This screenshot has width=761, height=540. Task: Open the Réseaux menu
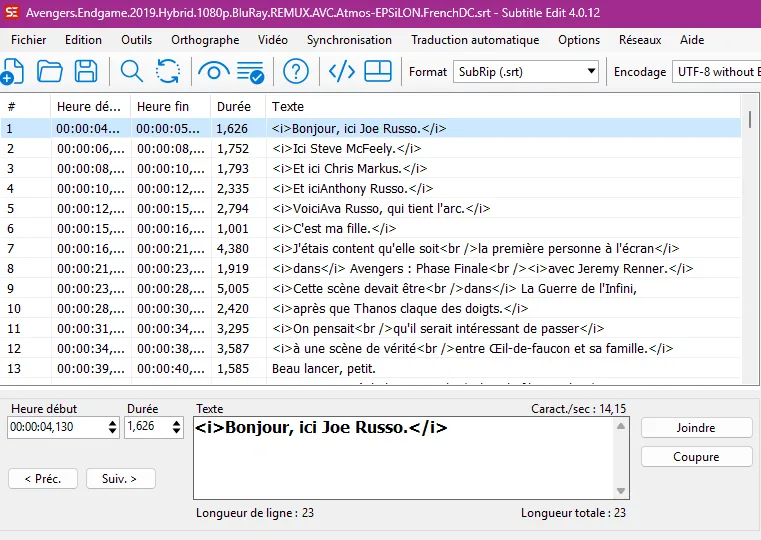pyautogui.click(x=640, y=40)
